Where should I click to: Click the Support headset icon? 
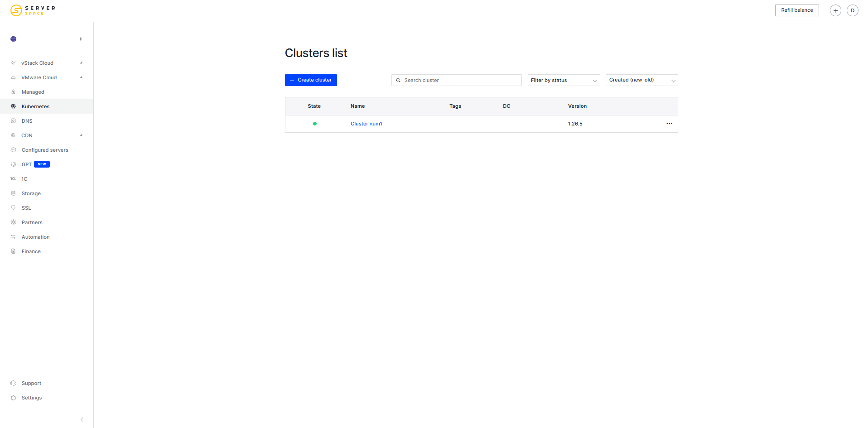pos(13,383)
